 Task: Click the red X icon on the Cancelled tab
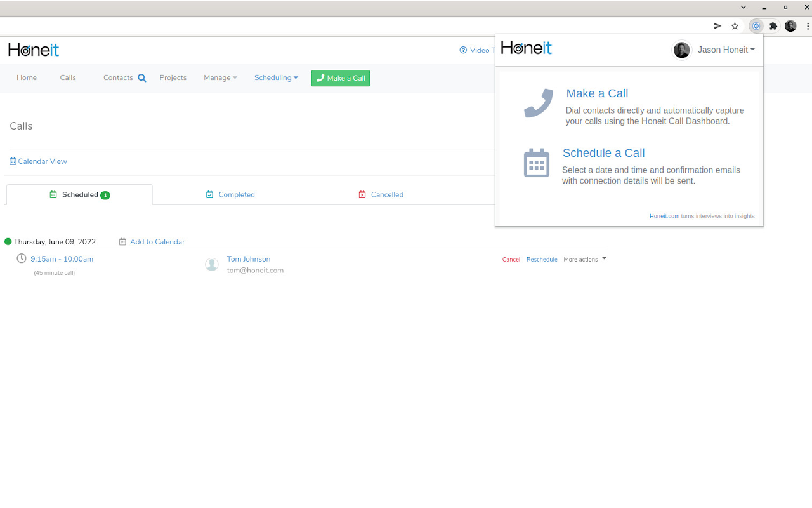pyautogui.click(x=362, y=194)
